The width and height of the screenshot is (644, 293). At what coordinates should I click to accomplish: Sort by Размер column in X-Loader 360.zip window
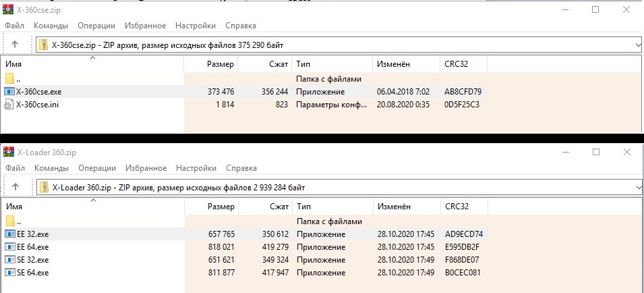pos(211,207)
